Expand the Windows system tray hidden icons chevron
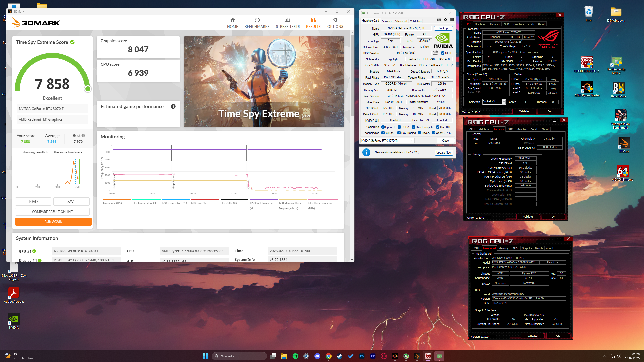Viewport: 644px width, 362px height. [605, 356]
